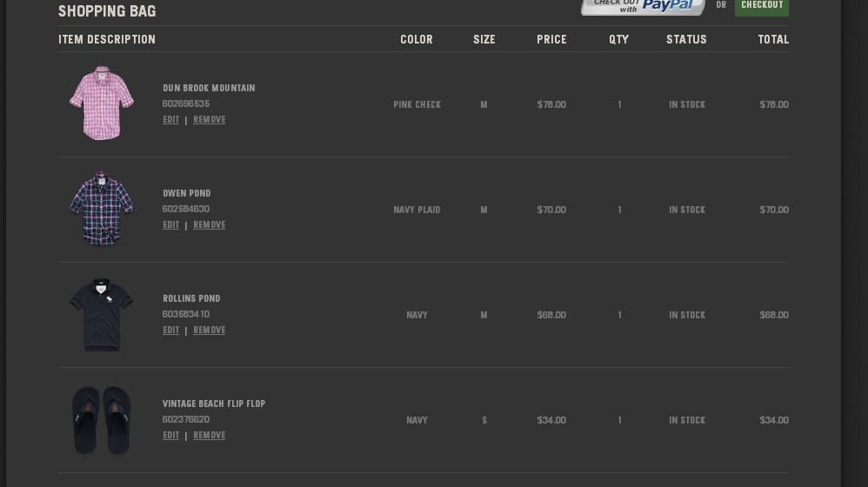Screen dimensions: 868x487
Task: Edit the Rollins Pond item
Action: pyautogui.click(x=170, y=330)
